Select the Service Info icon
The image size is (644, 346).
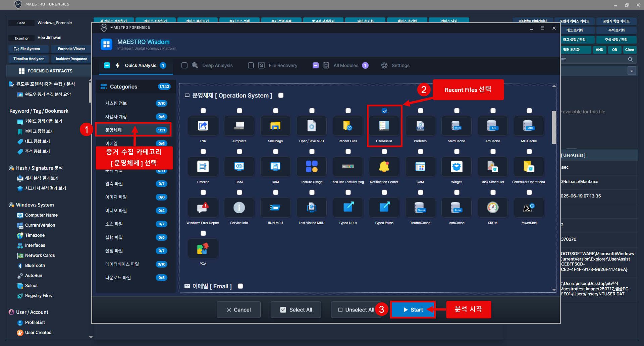click(239, 208)
